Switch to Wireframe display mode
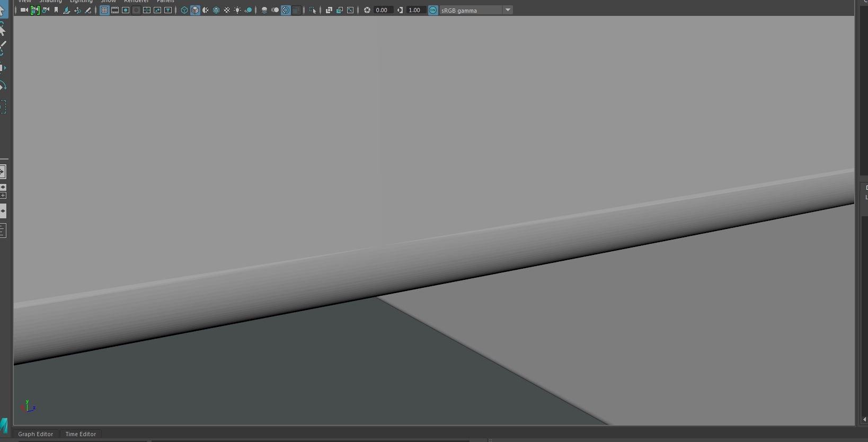 (x=184, y=10)
